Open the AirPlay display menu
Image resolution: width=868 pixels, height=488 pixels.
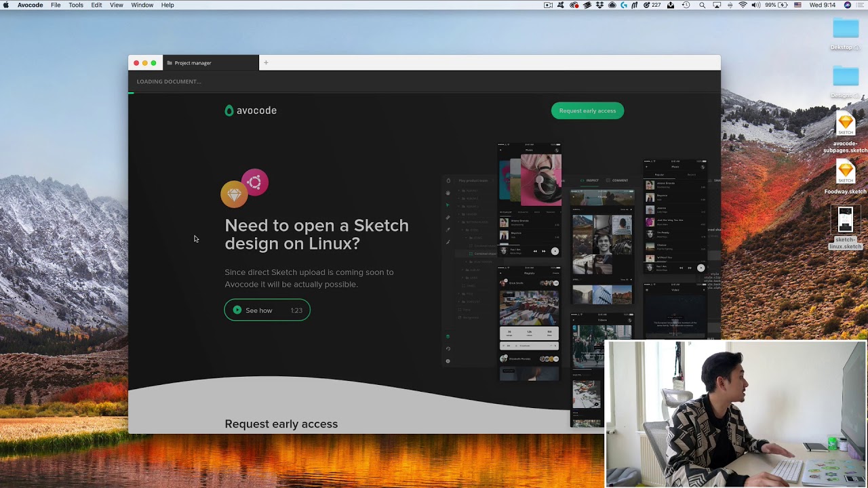pos(717,5)
